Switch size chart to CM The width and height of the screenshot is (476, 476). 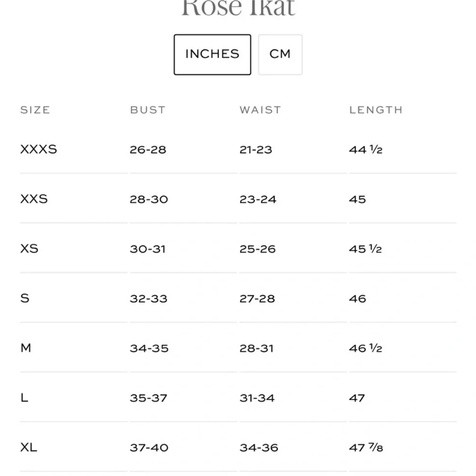pos(280,55)
